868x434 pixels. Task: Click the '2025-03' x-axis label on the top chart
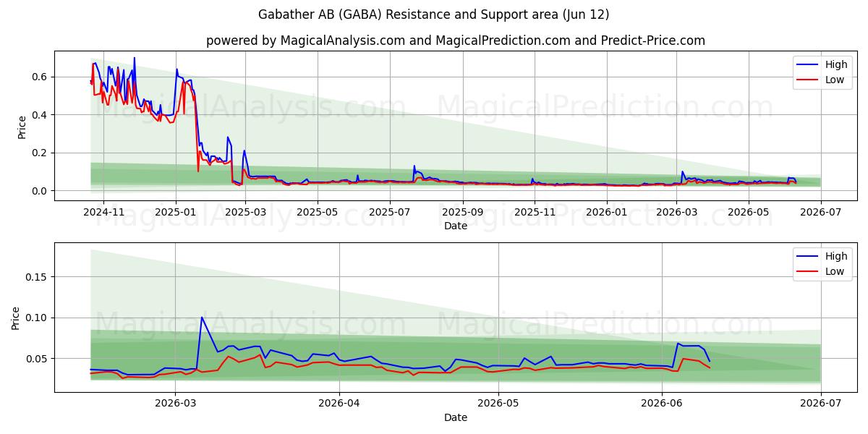245,212
